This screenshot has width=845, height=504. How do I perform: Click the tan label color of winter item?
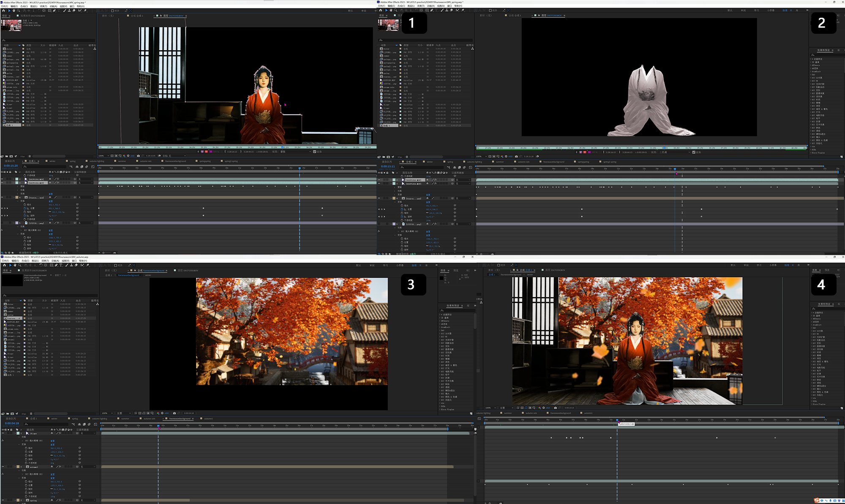pos(25,304)
